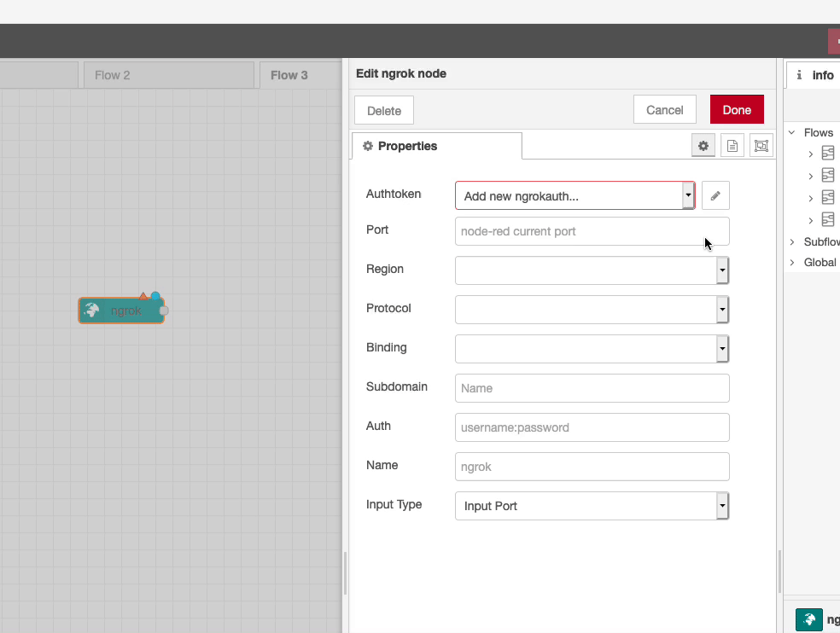The image size is (840, 633).
Task: Click the third flow icon in Flows tree
Action: (x=828, y=198)
